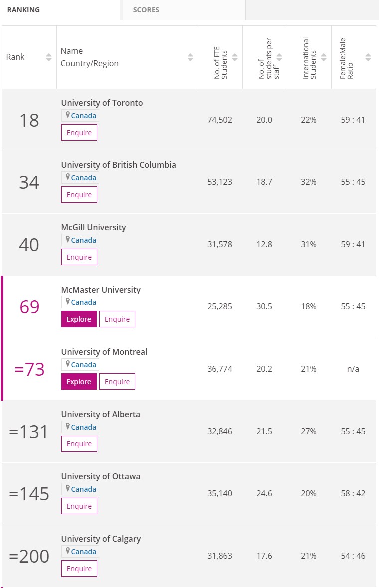Sort by No. of FTE Students arrows

pos(235,57)
